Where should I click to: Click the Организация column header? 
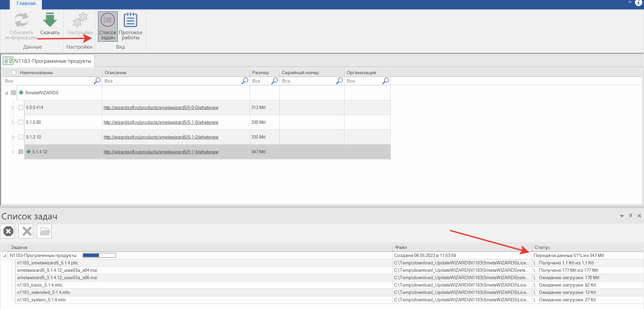pos(367,72)
